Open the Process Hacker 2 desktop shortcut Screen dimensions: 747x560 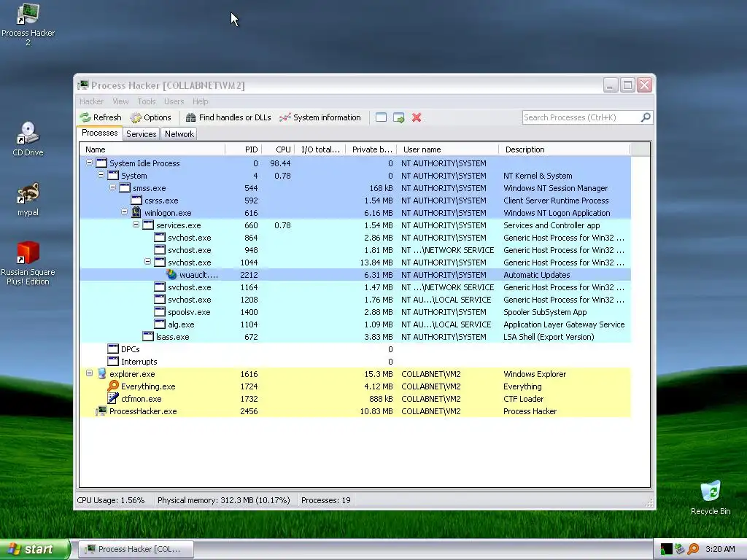coord(28,24)
